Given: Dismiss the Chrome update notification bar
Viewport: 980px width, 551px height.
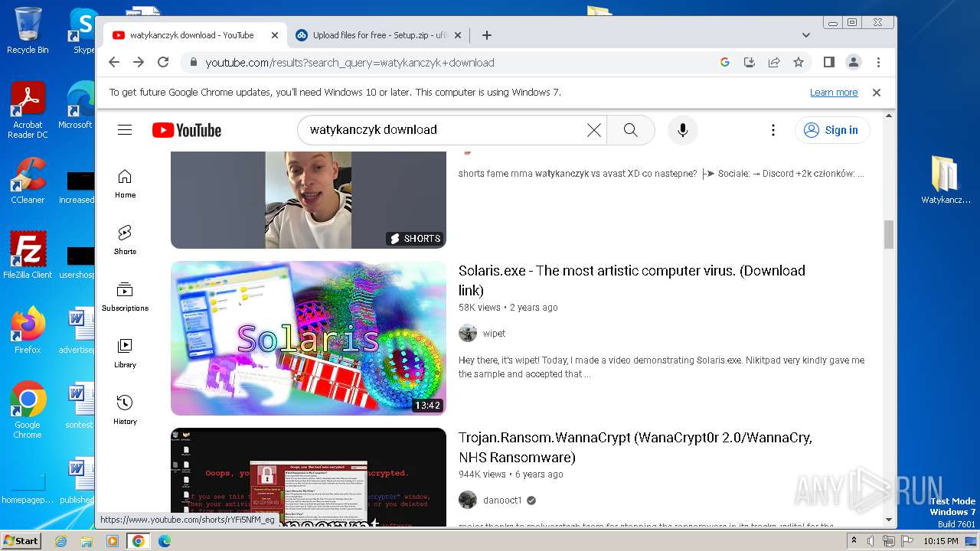Looking at the screenshot, I should pyautogui.click(x=877, y=93).
